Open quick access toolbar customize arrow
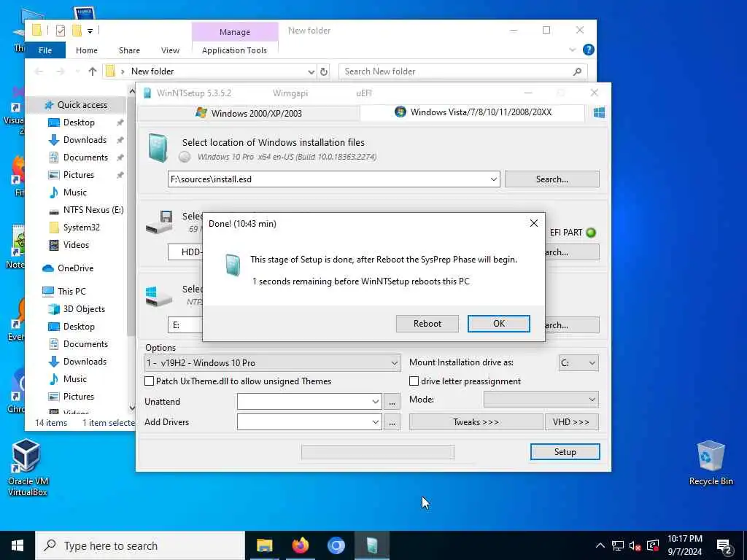747x560 pixels. pos(90,31)
